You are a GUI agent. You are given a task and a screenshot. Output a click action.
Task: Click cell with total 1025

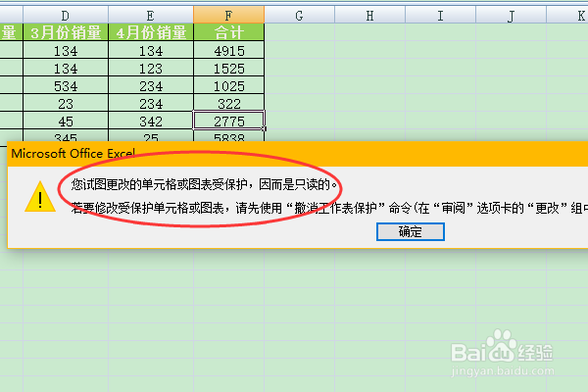click(228, 85)
